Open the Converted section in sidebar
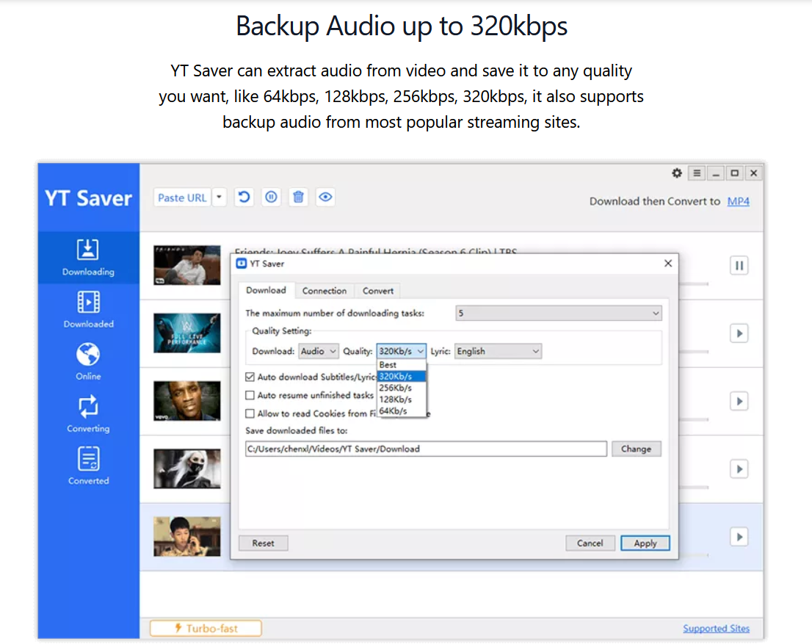This screenshot has height=644, width=812. (x=88, y=466)
